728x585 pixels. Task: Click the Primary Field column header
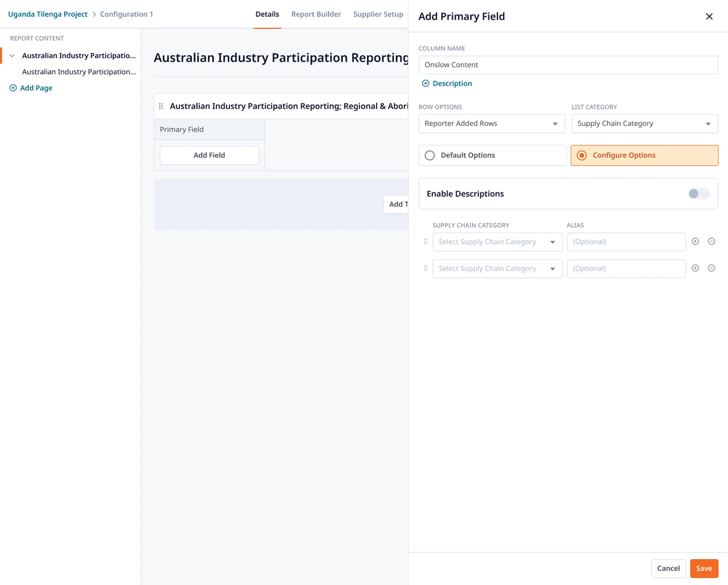[209, 129]
